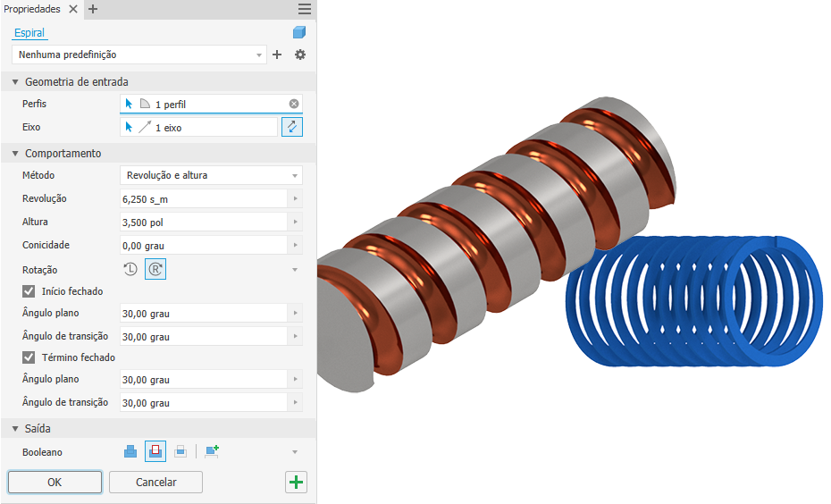Click the Eixo selection field

(199, 127)
